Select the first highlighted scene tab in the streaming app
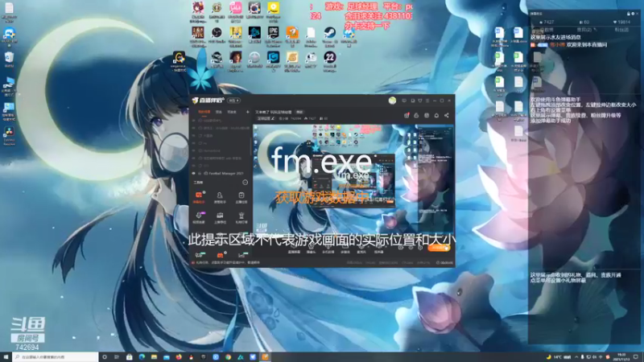The image size is (644, 362). 204,112
